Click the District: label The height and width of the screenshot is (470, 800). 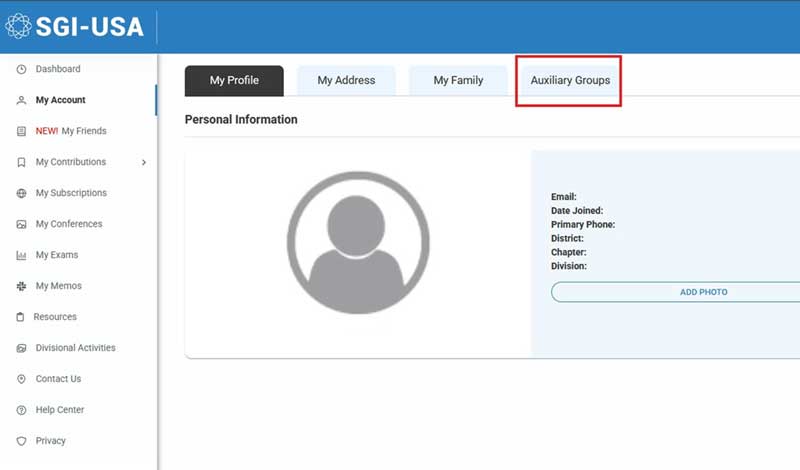pyautogui.click(x=567, y=238)
